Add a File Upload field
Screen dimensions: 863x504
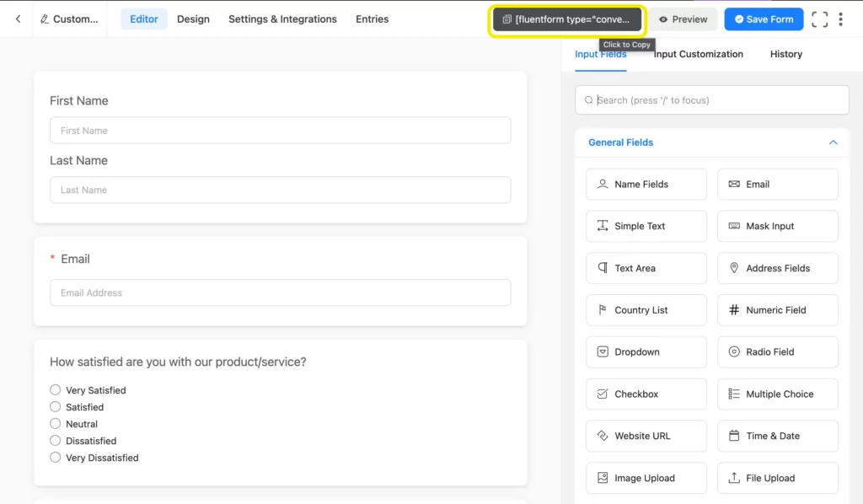[778, 478]
